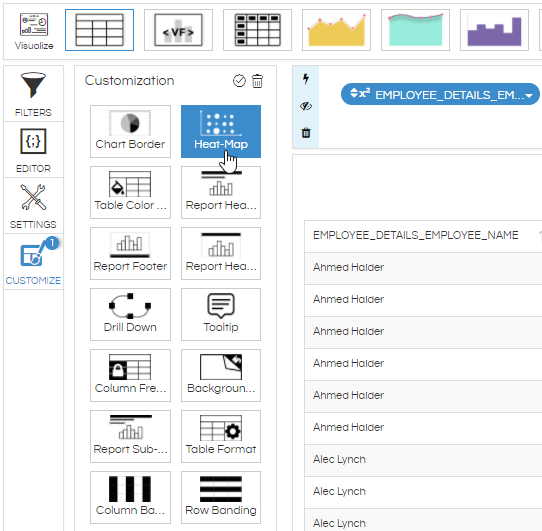Click the Report Sub-header option
The height and width of the screenshot is (531, 542).
click(x=130, y=436)
